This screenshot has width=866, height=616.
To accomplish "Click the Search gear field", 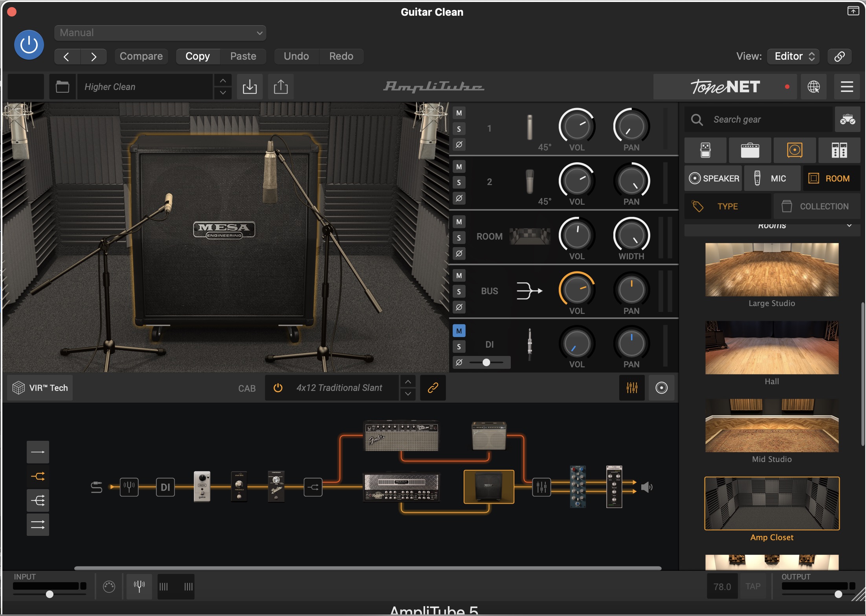I will point(758,119).
